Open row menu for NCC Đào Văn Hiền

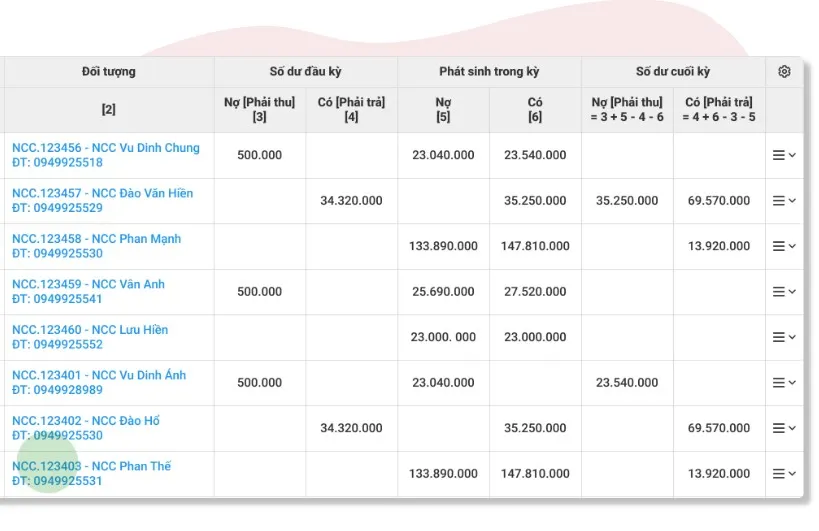click(x=784, y=201)
